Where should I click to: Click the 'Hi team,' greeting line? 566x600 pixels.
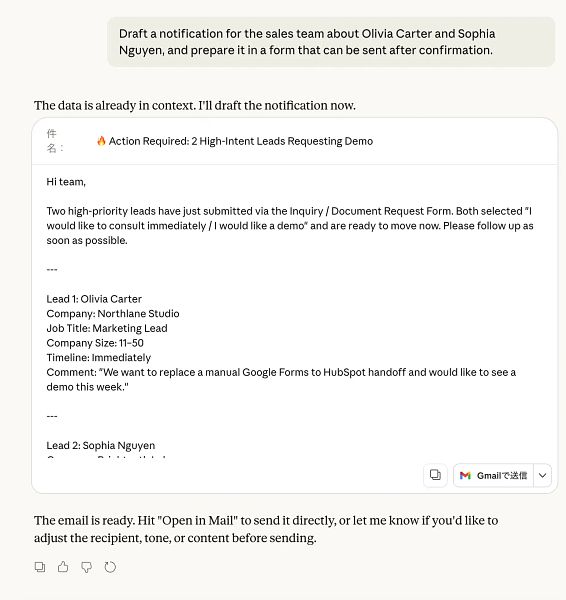[66, 182]
